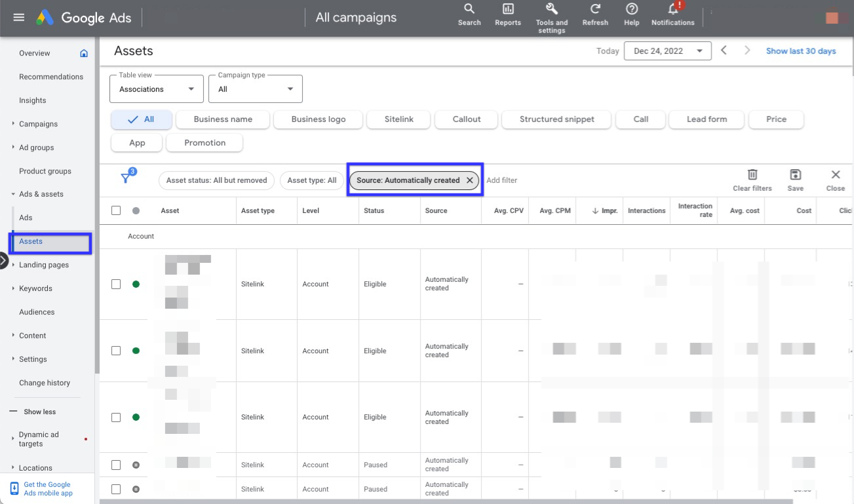Image resolution: width=854 pixels, height=504 pixels.
Task: Sort by the Impr. column
Action: 604,210
